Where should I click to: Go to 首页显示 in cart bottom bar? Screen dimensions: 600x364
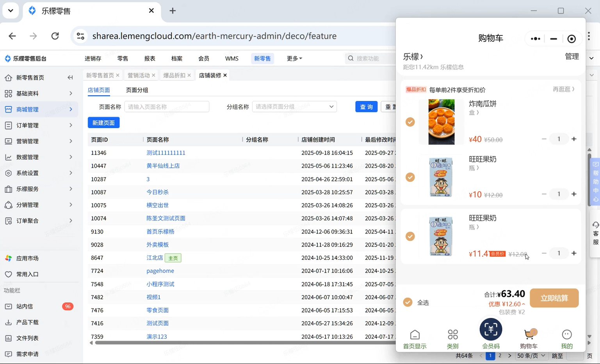415,339
